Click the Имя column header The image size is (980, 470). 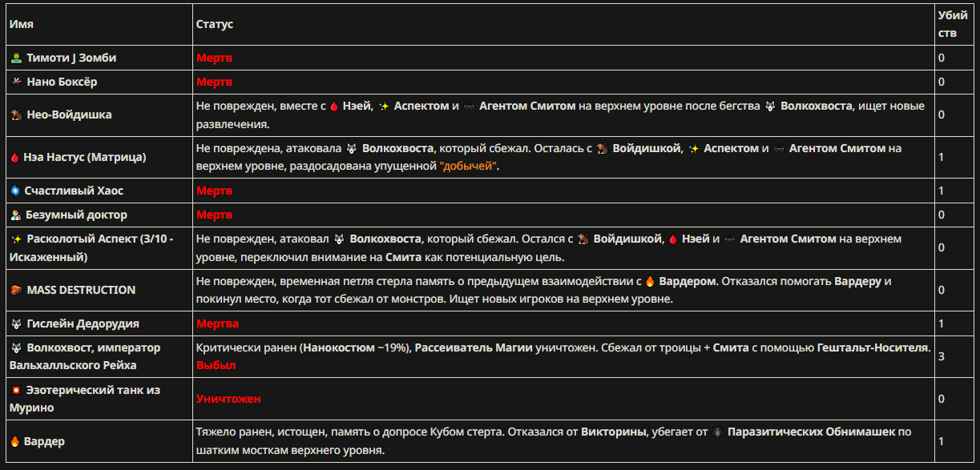coord(21,25)
